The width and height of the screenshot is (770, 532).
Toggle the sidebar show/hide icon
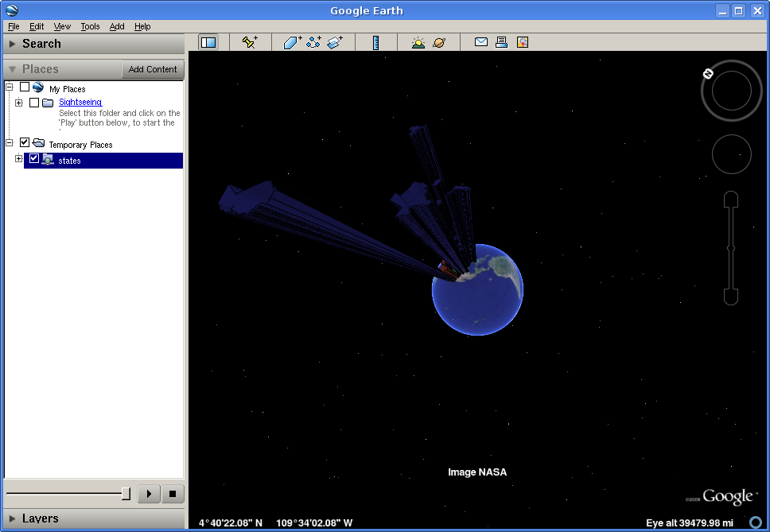[x=208, y=42]
